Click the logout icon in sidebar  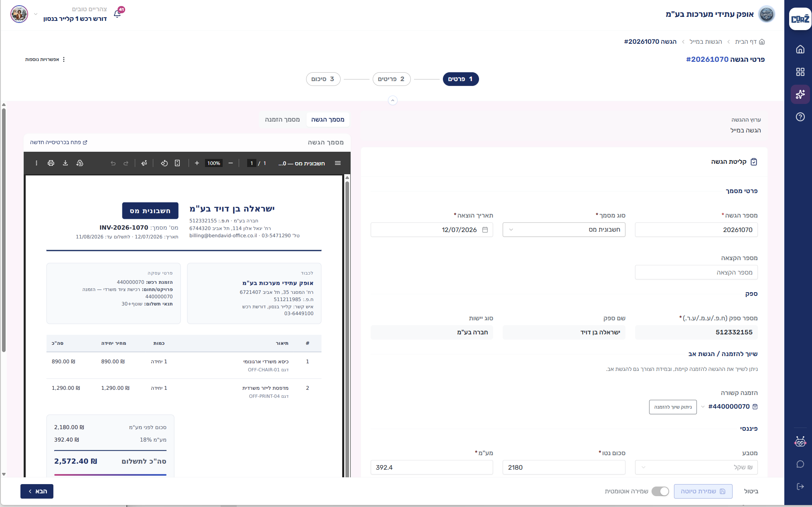tap(800, 487)
